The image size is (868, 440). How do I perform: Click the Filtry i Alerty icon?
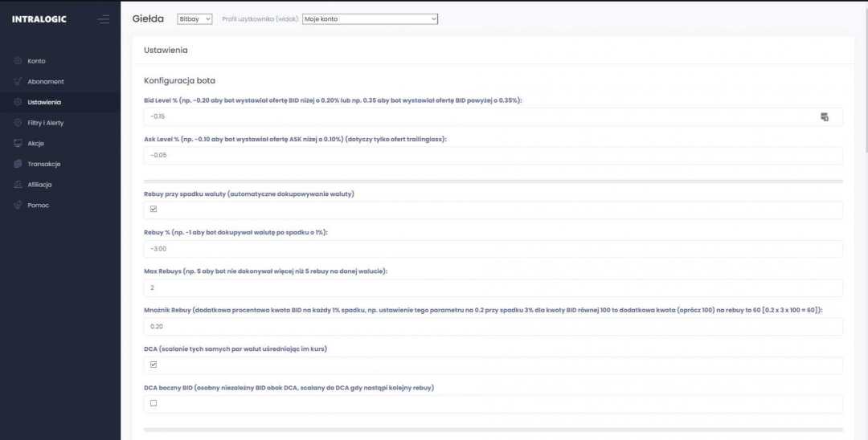click(x=18, y=123)
